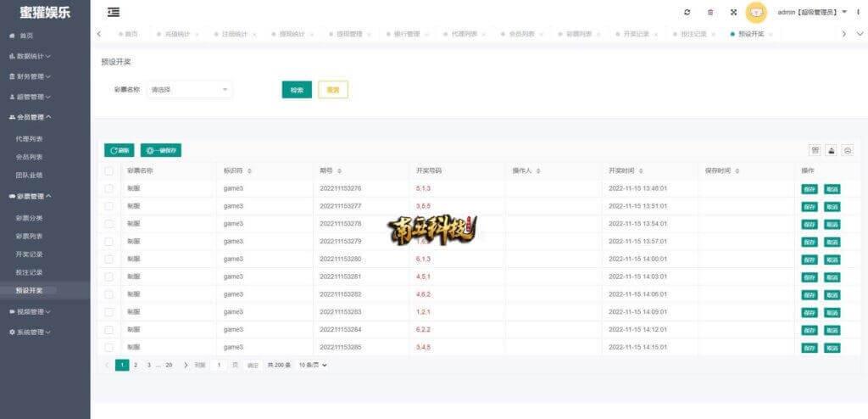This screenshot has height=419, width=868.
Task: Open the 彩票名称 请选择 dropdown
Action: pyautogui.click(x=190, y=89)
